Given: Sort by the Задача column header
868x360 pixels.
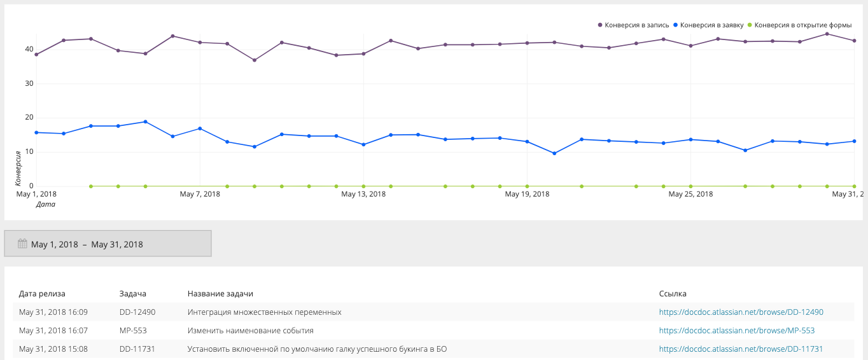Looking at the screenshot, I should coord(133,294).
